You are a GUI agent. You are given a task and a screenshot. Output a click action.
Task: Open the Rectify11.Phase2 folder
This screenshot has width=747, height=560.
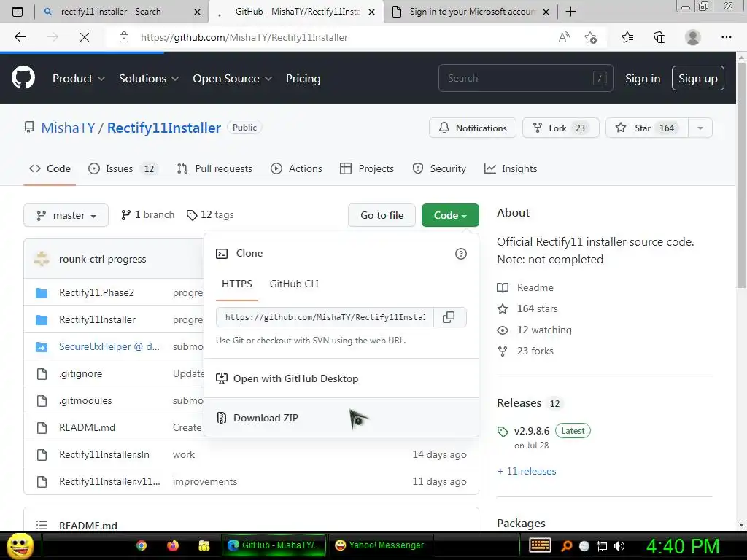pos(97,292)
